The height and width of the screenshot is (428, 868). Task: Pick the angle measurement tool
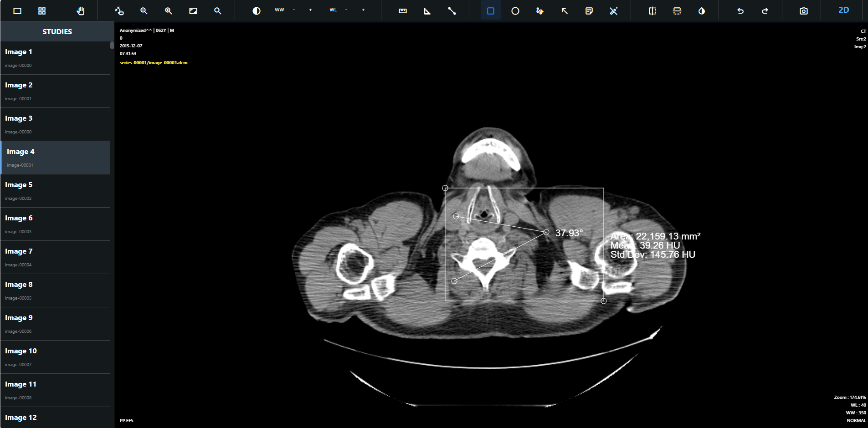pos(427,10)
